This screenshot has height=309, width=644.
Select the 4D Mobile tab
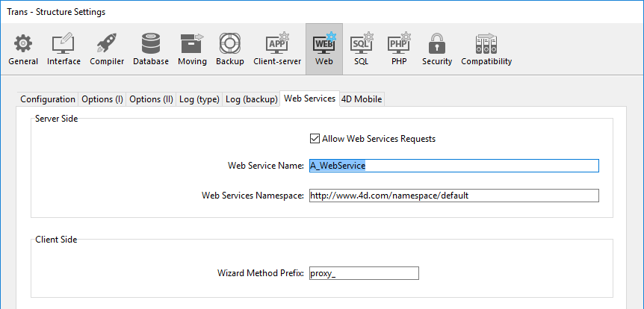pyautogui.click(x=362, y=99)
